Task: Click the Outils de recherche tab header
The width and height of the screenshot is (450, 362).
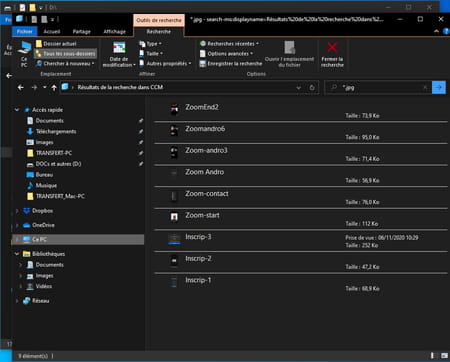Action: point(159,20)
